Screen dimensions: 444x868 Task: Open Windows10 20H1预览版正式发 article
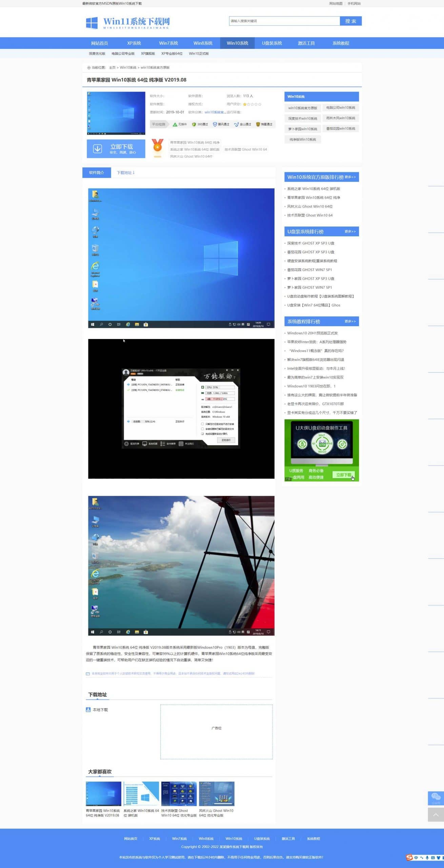(x=312, y=333)
